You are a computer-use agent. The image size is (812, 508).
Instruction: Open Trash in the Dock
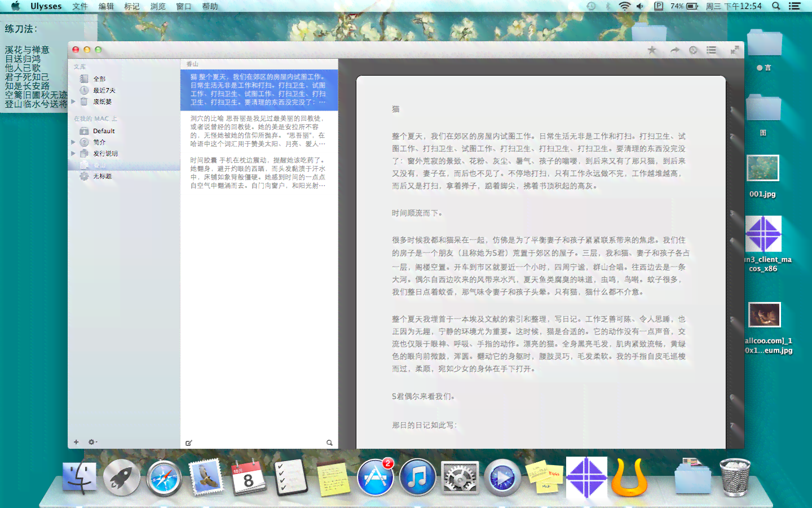tap(735, 478)
